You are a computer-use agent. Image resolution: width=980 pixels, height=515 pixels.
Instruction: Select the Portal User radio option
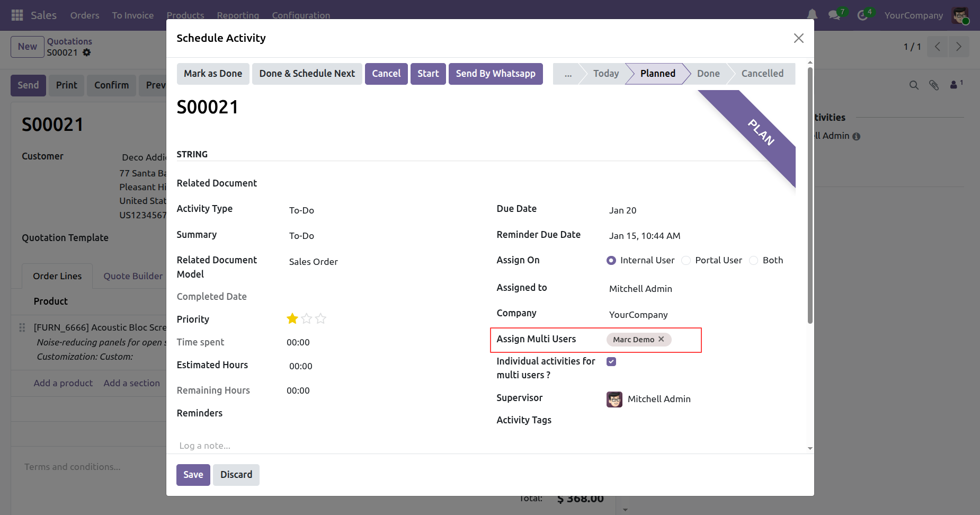click(x=686, y=260)
